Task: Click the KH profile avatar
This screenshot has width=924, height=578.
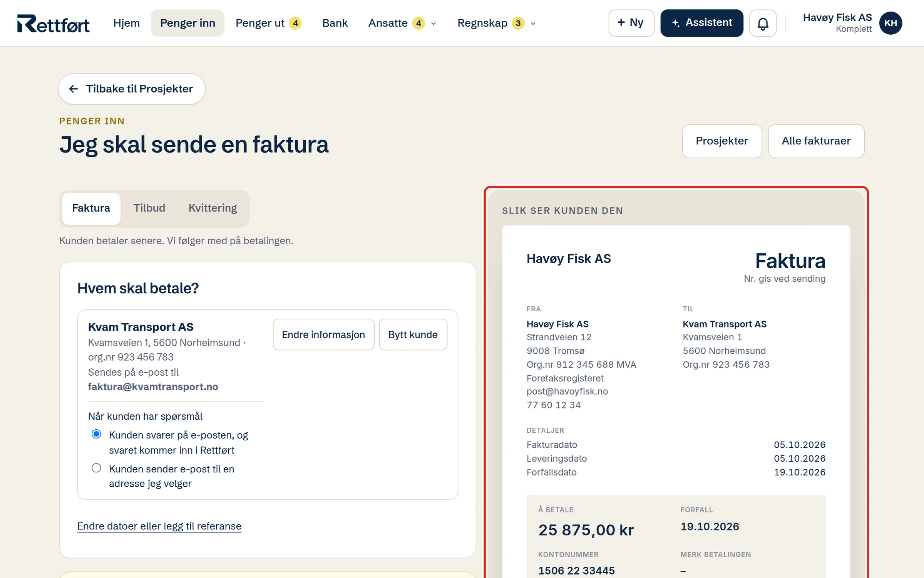Action: (x=891, y=23)
